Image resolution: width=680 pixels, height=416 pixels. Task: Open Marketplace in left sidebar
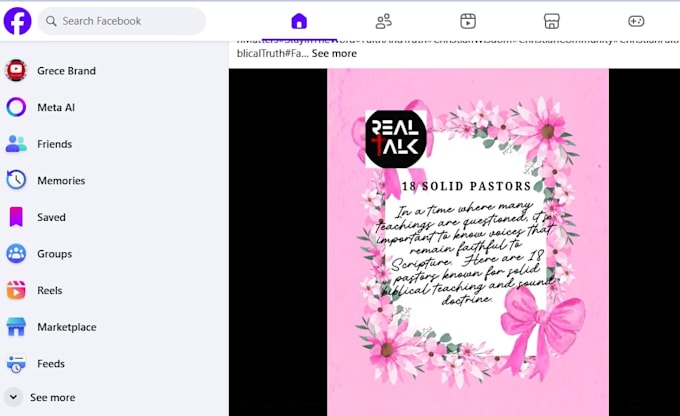(x=67, y=327)
